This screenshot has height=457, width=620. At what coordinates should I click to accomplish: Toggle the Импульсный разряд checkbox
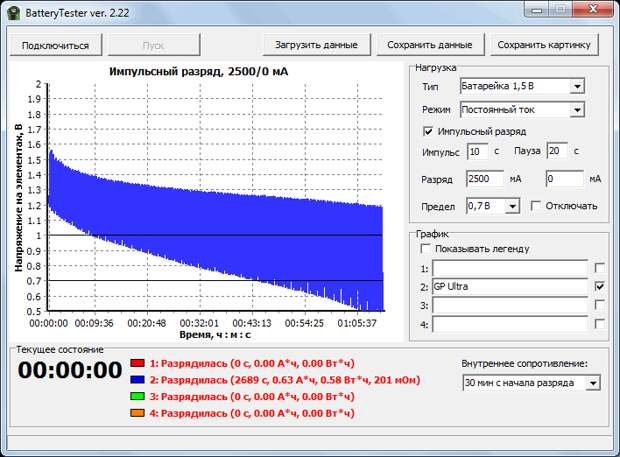click(x=428, y=131)
